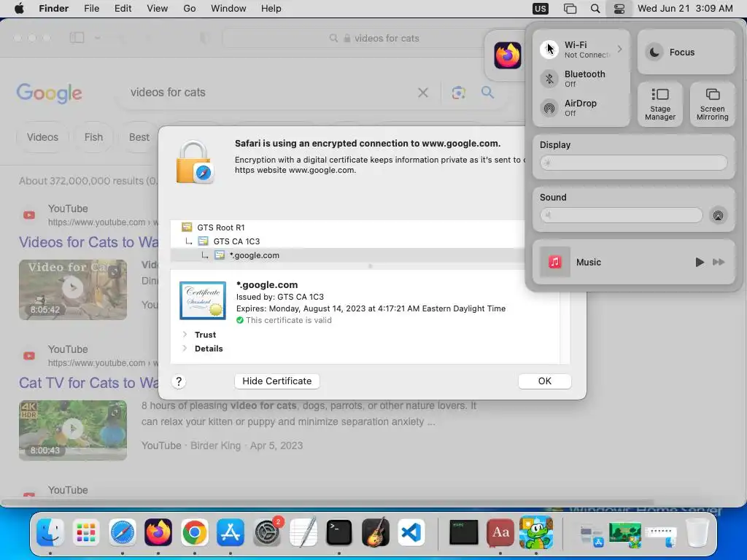Open TextEdit from the Dock
747x560 pixels.
[303, 532]
